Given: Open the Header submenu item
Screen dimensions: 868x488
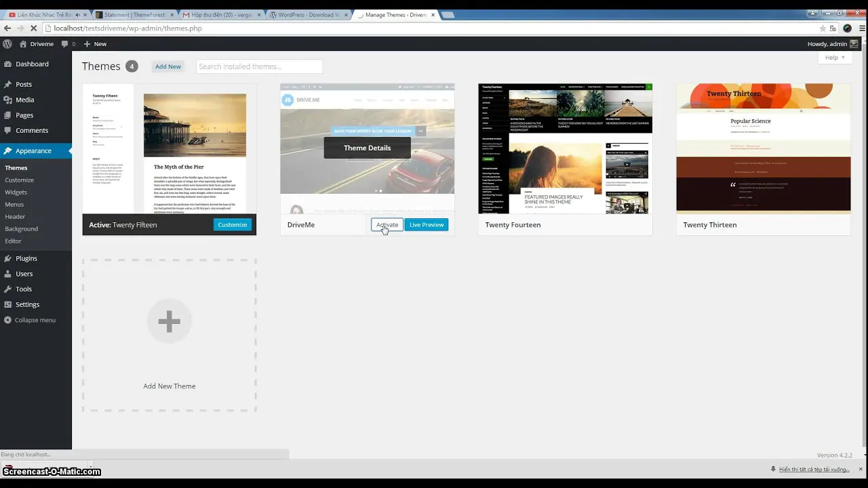Looking at the screenshot, I should pos(15,216).
